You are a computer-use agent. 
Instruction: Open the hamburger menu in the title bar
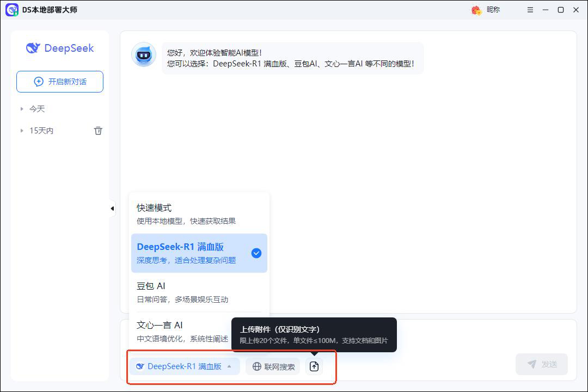[x=530, y=10]
